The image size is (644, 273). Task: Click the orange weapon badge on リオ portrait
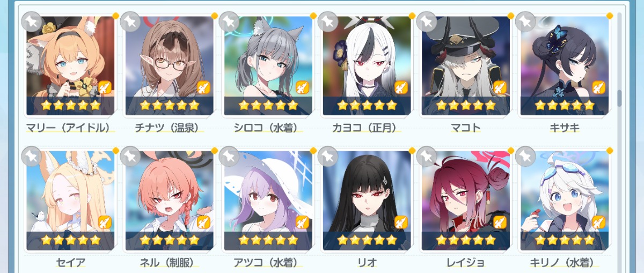coord(401,222)
